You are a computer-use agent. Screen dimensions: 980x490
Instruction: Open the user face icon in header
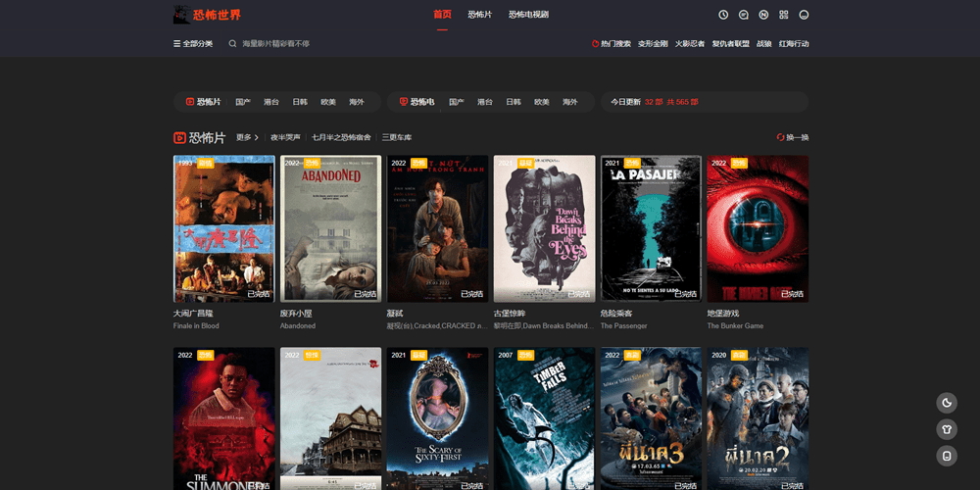[804, 15]
